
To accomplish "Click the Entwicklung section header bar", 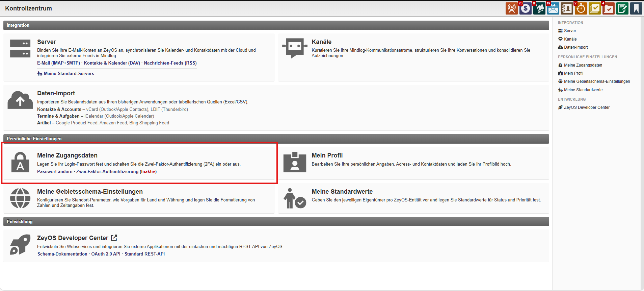I will [x=276, y=222].
